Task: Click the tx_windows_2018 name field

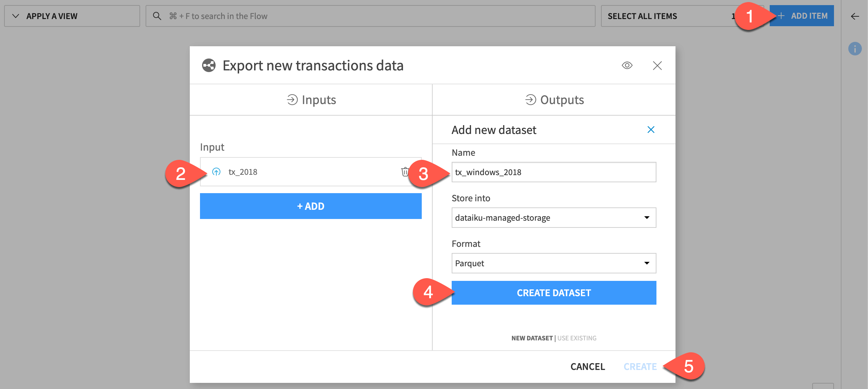Action: click(553, 172)
